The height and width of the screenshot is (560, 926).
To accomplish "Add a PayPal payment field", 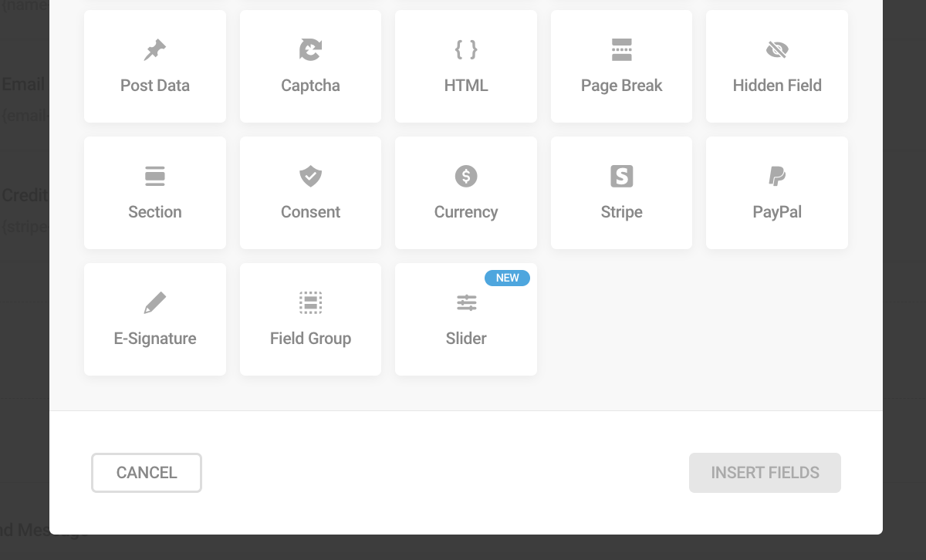I will click(776, 192).
